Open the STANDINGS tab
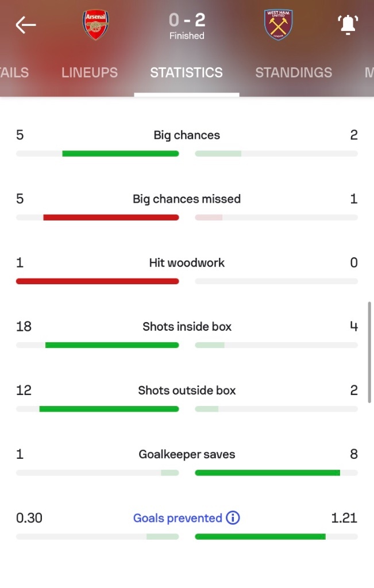Image resolution: width=374 pixels, height=588 pixels. (x=294, y=72)
